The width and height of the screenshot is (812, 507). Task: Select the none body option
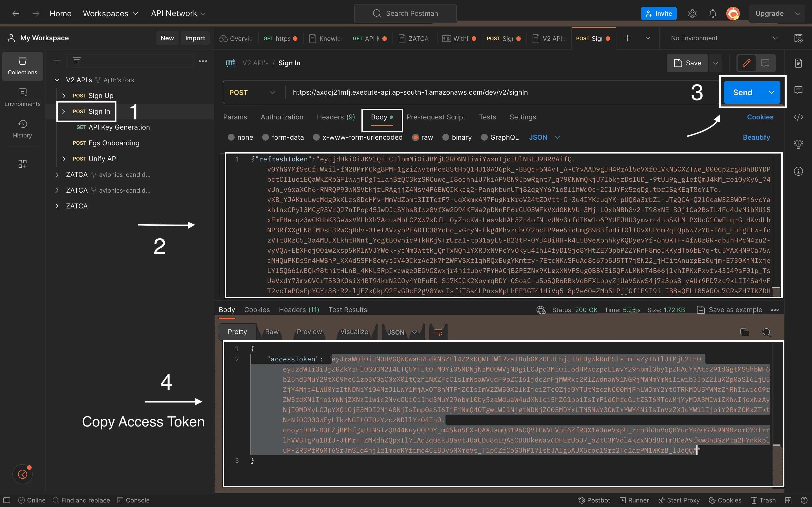click(231, 137)
